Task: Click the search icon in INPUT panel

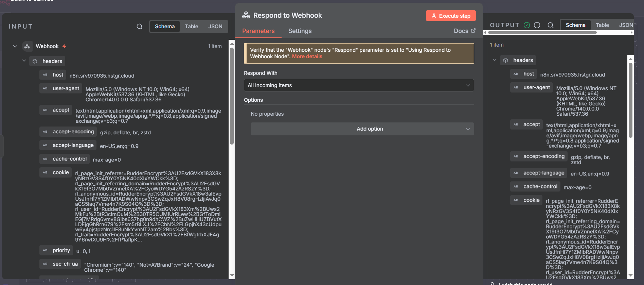Action: tap(140, 27)
